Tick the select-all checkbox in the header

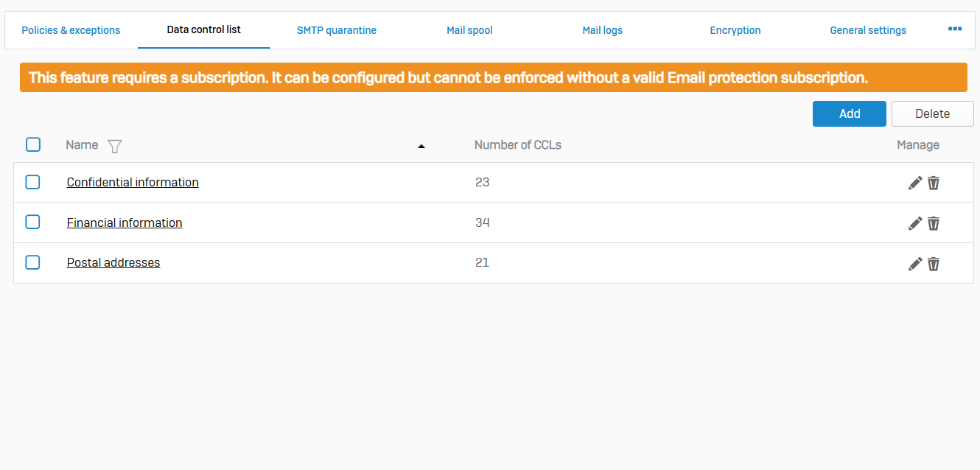point(33,144)
